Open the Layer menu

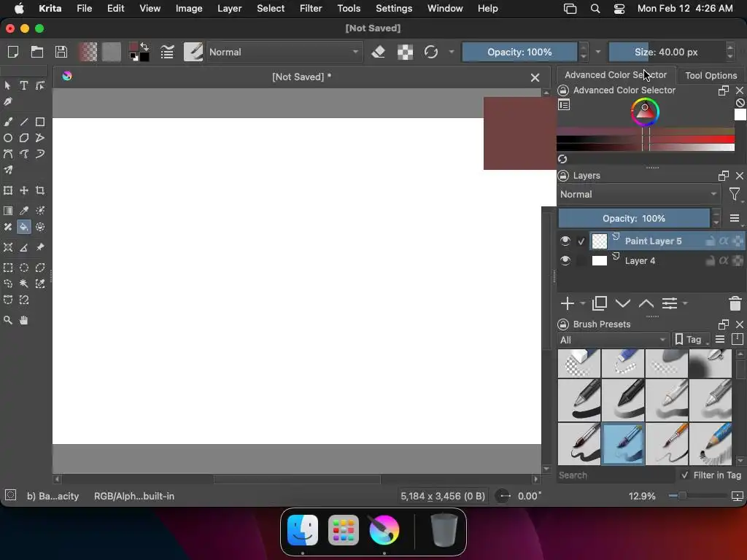point(230,9)
